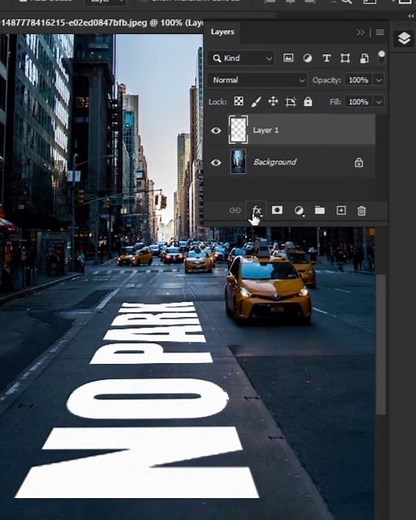The image size is (416, 520).
Task: Create new fill or adjustment layer
Action: (x=299, y=211)
